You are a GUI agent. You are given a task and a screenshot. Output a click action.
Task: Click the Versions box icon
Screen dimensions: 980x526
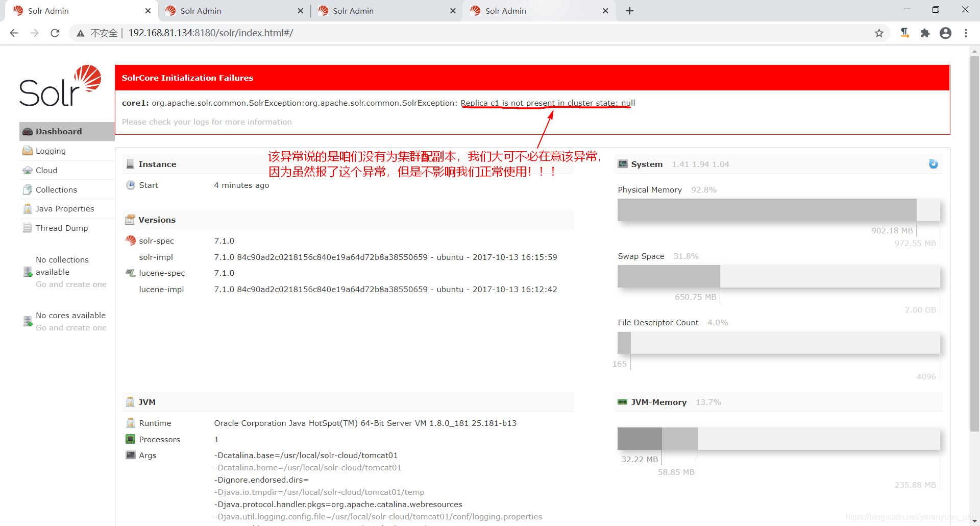click(x=130, y=220)
